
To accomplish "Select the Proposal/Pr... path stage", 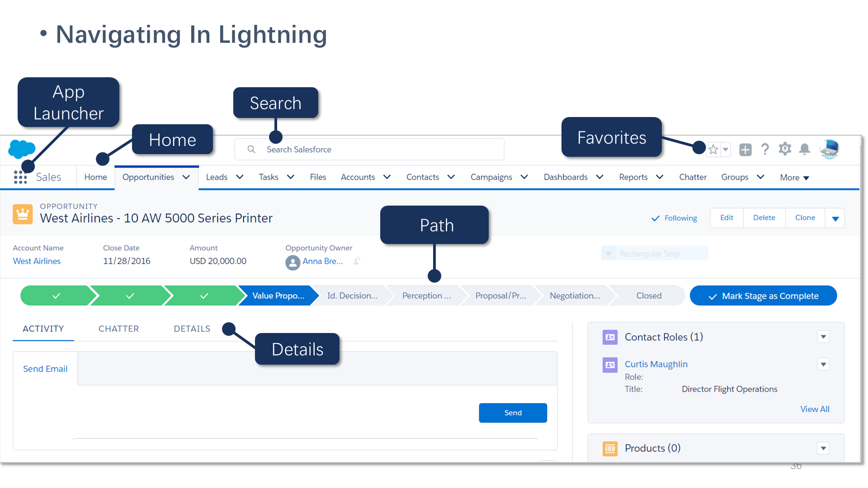I will coord(500,296).
